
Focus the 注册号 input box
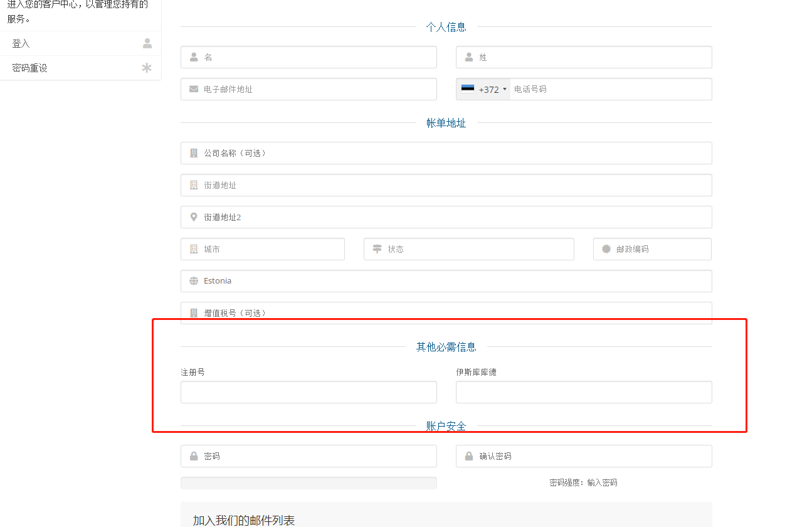click(308, 392)
